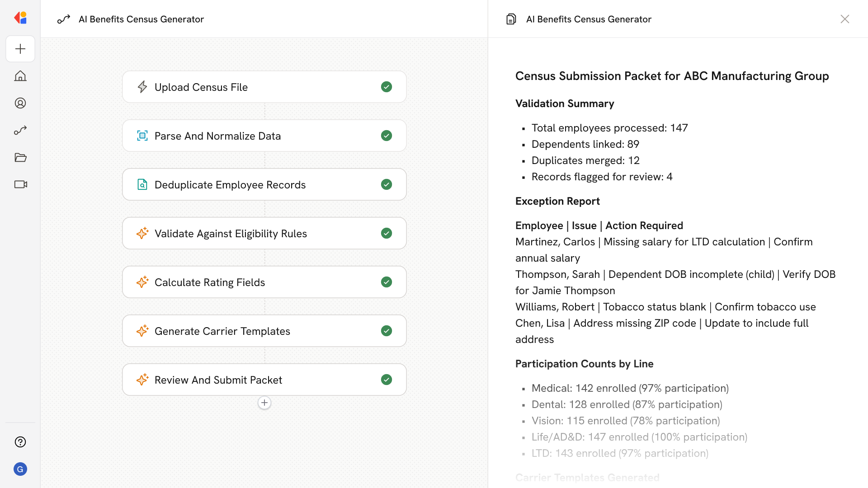The width and height of the screenshot is (868, 488).
Task: Open the video camera icon in sidebar
Action: [20, 184]
